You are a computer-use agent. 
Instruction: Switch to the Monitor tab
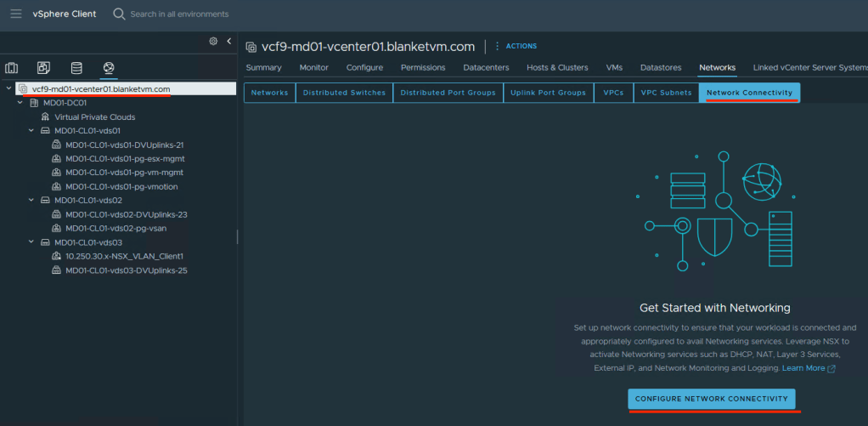coord(314,67)
